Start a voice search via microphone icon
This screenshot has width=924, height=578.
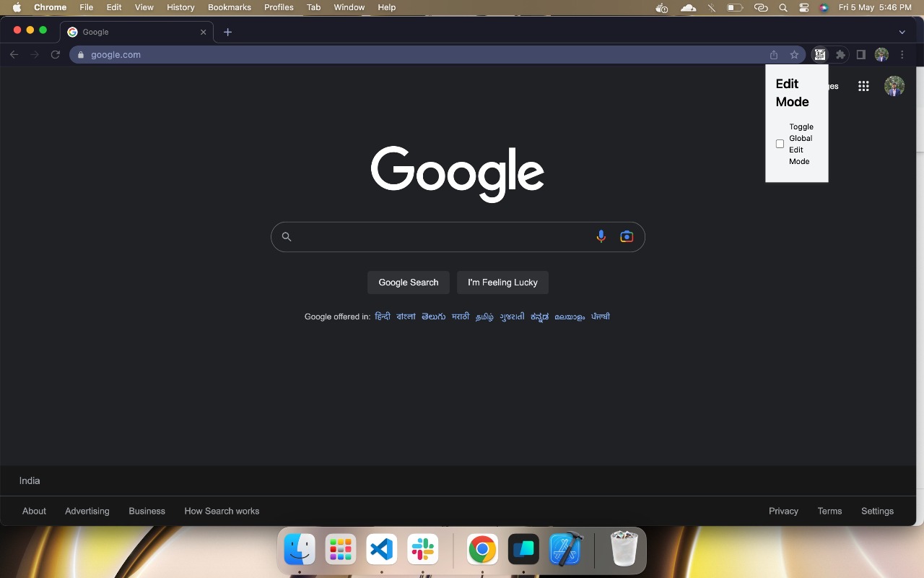click(601, 236)
